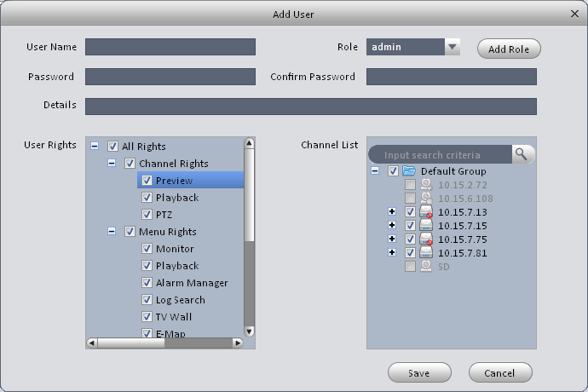Select the 10.15.7.81 device label
588x392 pixels.
coord(463,253)
